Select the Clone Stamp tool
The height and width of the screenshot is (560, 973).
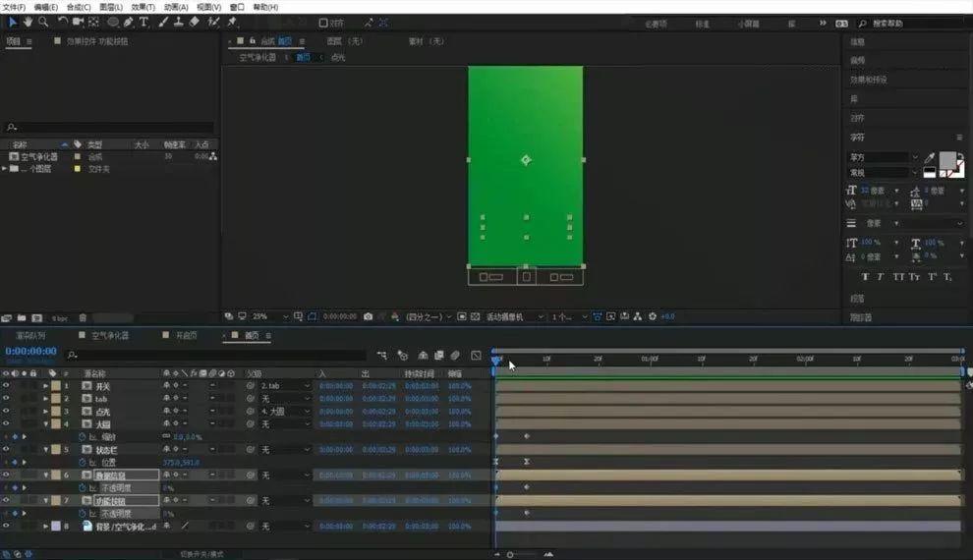(178, 23)
